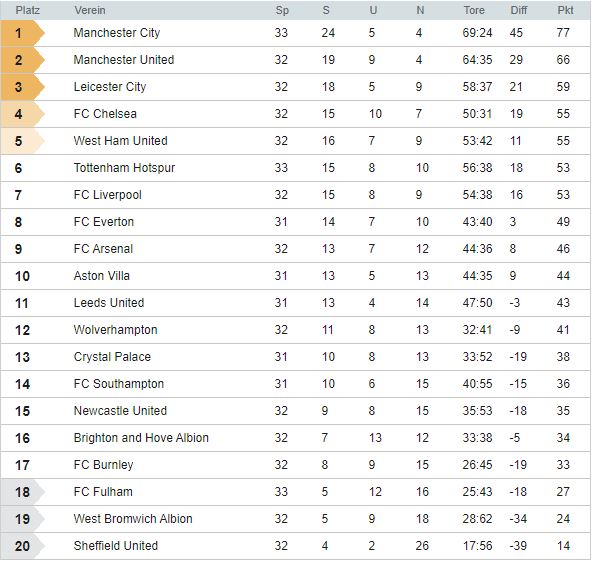
Task: Click Brighton and Hove Albion entry
Action: pyautogui.click(x=141, y=438)
